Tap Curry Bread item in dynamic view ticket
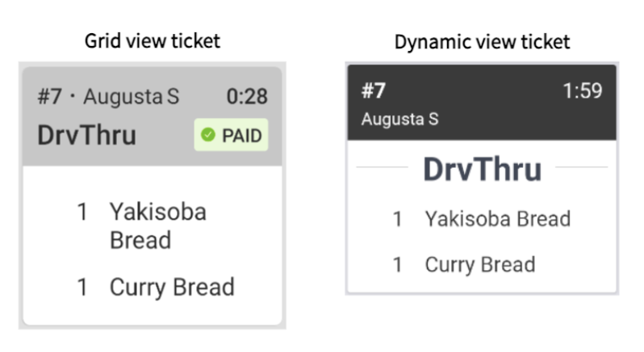This screenshot has height=352, width=644. 479,265
